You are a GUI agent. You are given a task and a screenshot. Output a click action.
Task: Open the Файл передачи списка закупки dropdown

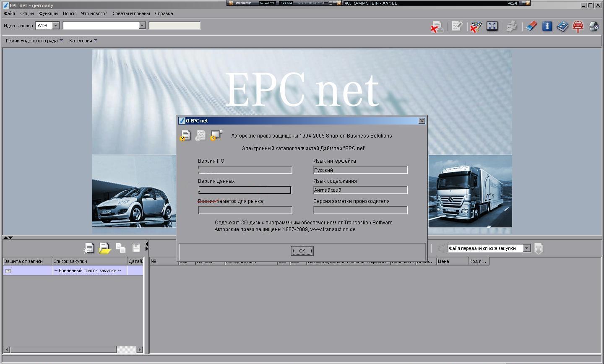pyautogui.click(x=527, y=248)
